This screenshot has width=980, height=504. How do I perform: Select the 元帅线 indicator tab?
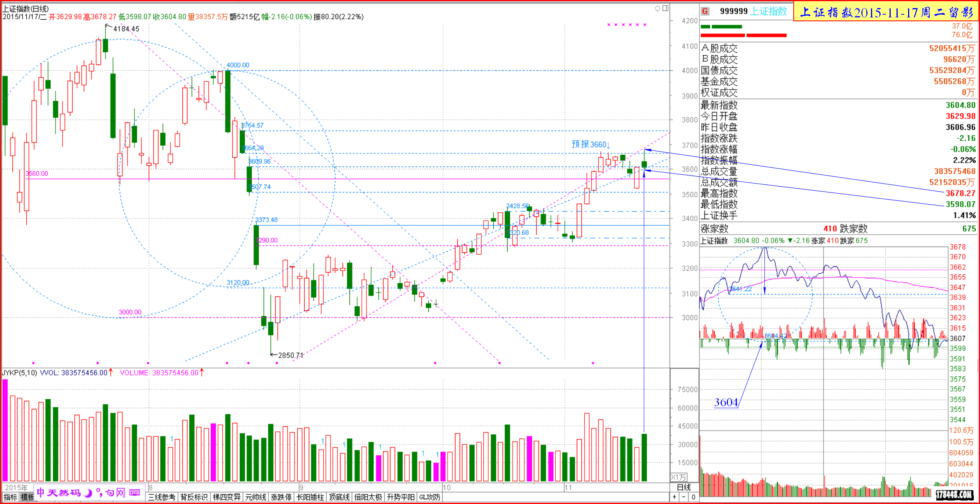256,497
